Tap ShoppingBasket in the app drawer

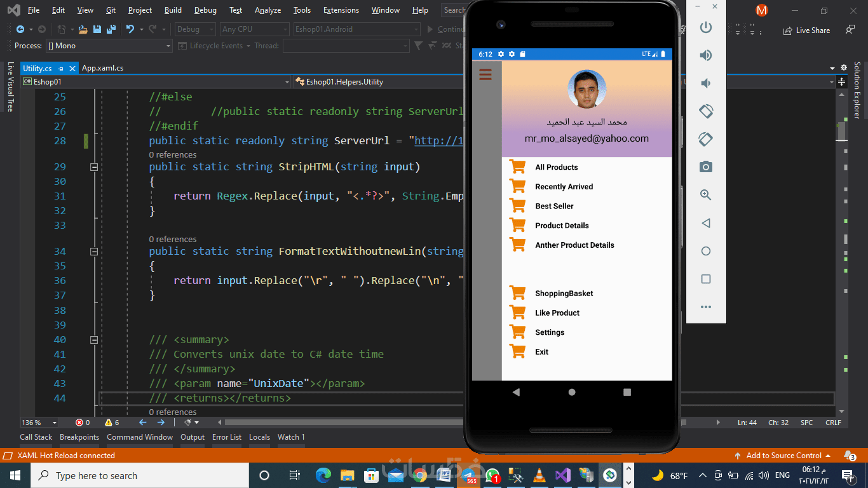point(564,294)
